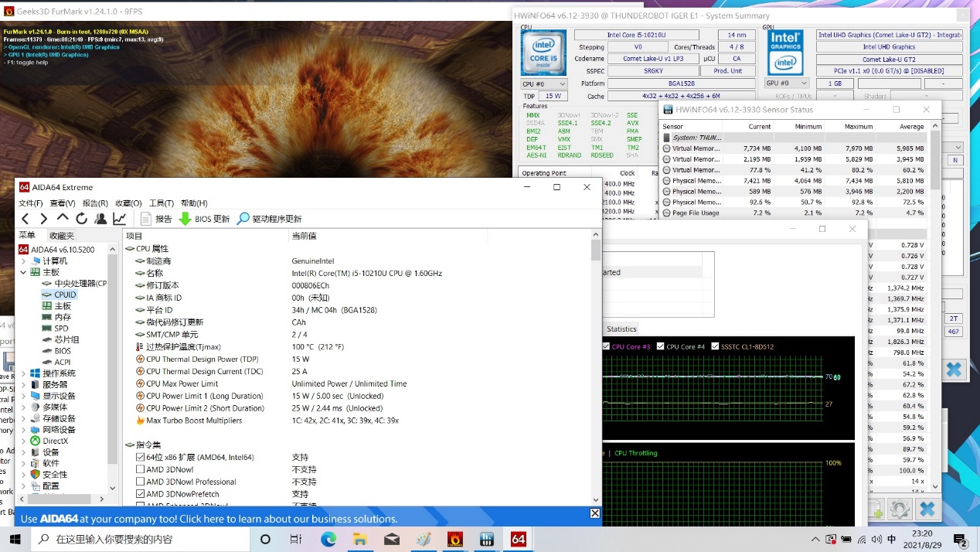Click the Current column header in Sensor Status
980x552 pixels.
tap(759, 126)
